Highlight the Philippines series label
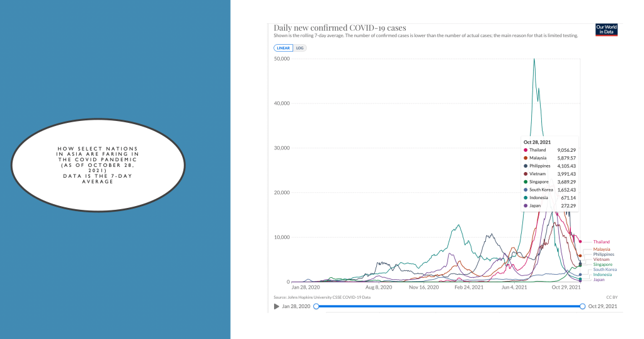 (604, 255)
